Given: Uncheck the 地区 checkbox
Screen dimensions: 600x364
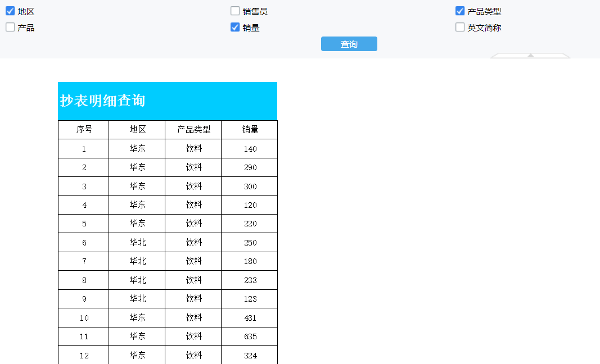Looking at the screenshot, I should 10,11.
